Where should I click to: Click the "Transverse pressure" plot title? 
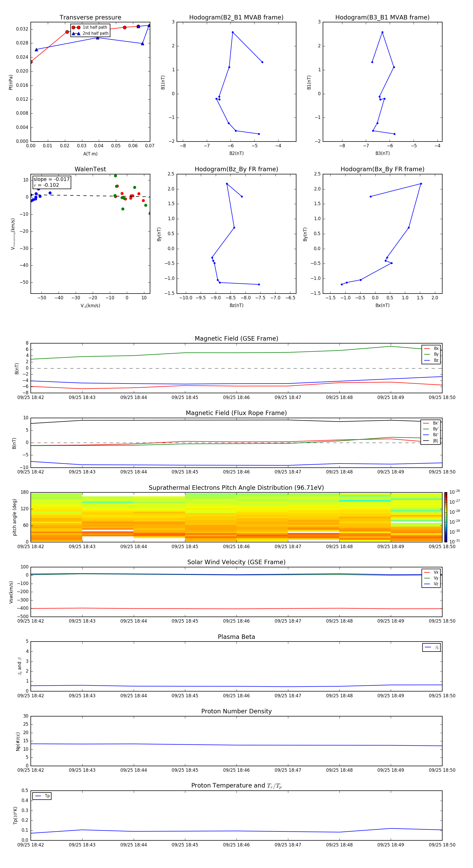tap(90, 17)
